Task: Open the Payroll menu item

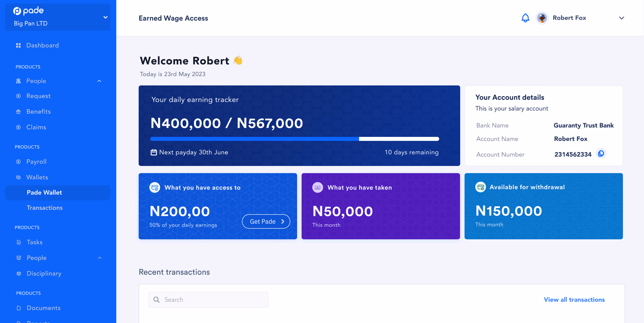Action: (36, 162)
